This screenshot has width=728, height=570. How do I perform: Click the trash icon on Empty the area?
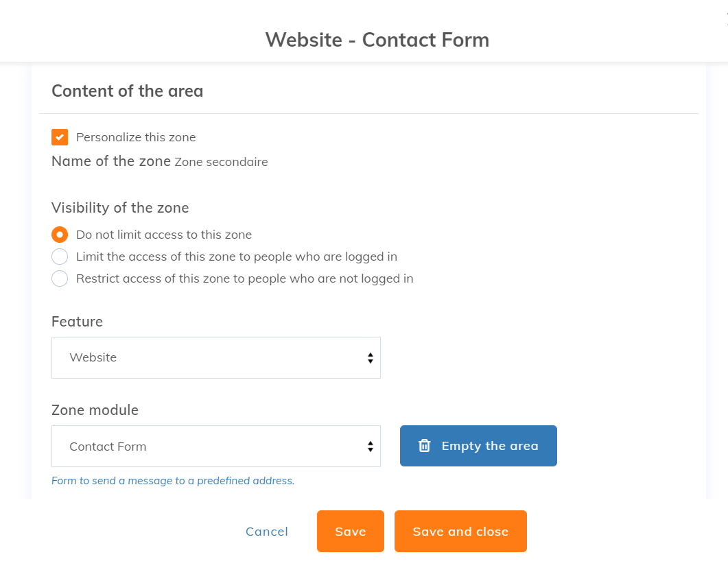(425, 446)
